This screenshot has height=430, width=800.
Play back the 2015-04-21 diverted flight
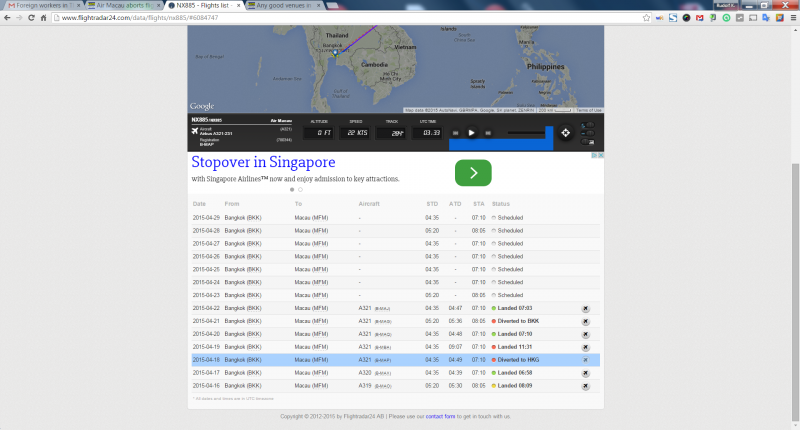point(585,321)
